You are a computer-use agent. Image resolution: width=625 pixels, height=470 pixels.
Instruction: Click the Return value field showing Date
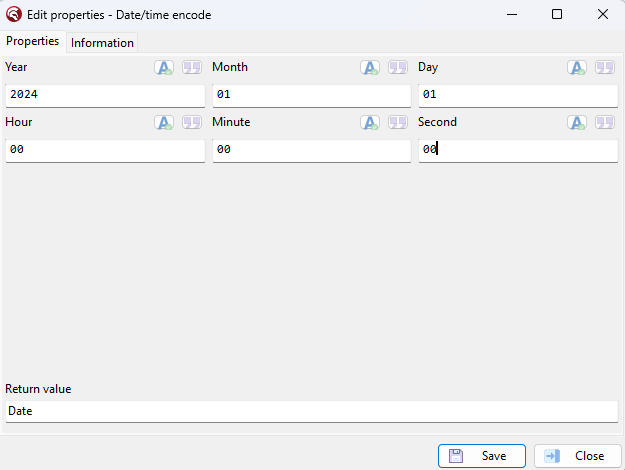pos(312,411)
